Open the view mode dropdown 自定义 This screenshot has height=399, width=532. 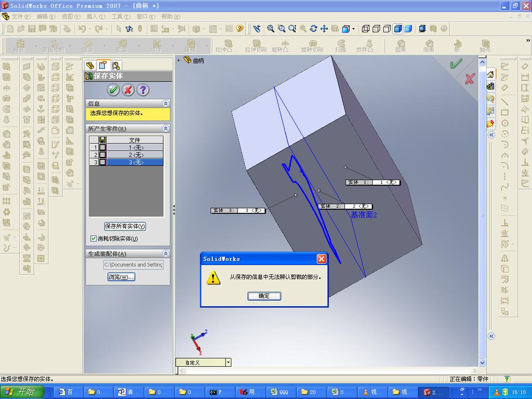[x=228, y=363]
